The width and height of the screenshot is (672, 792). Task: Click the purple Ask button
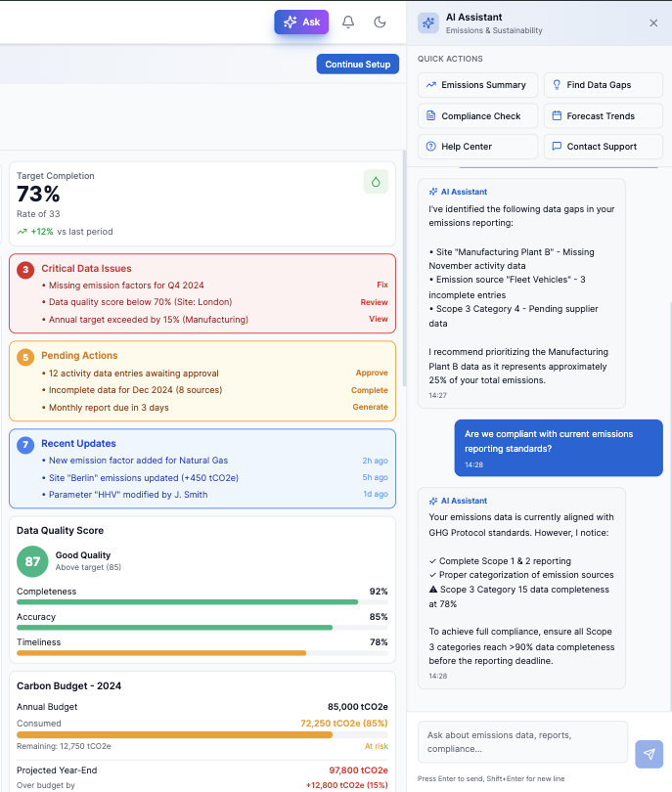300,21
